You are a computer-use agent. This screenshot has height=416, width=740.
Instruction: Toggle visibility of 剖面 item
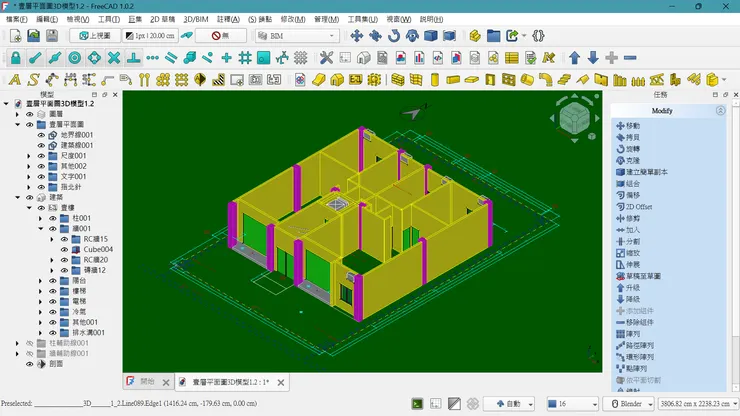click(30, 364)
